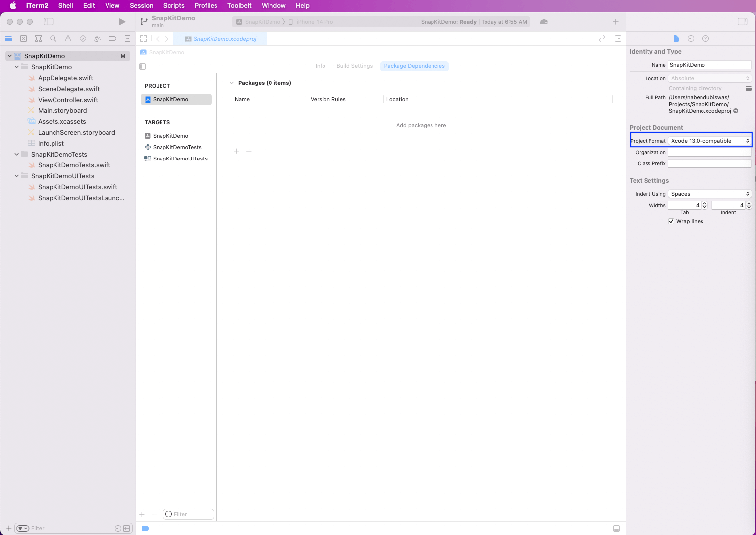Viewport: 756px width, 535px height.
Task: Select ViewController.swift in the navigator
Action: 68,100
